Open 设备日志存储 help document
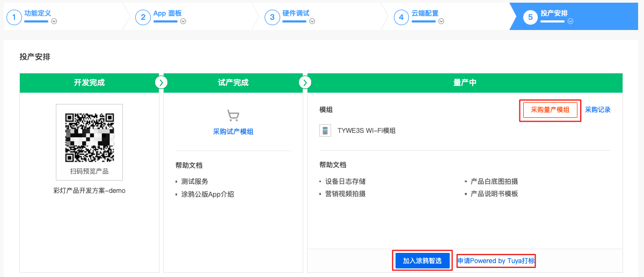Viewport: 644px width, 277px height. point(346,182)
